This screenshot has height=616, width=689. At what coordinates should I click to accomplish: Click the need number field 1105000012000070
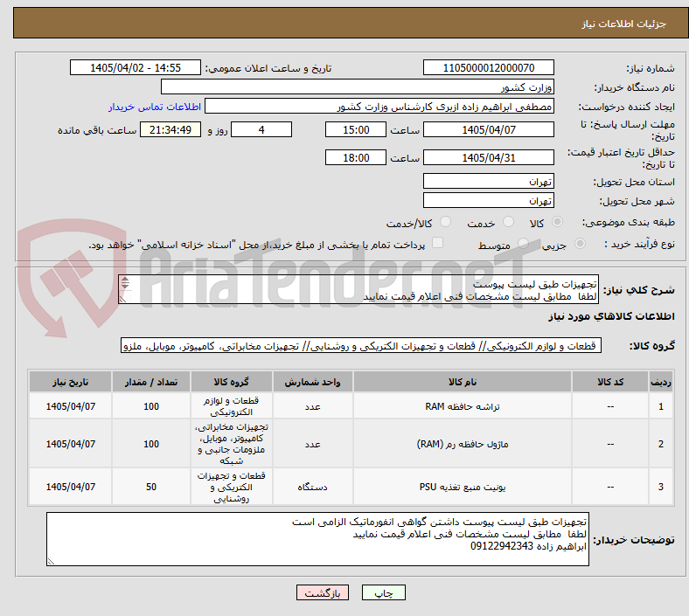click(488, 67)
